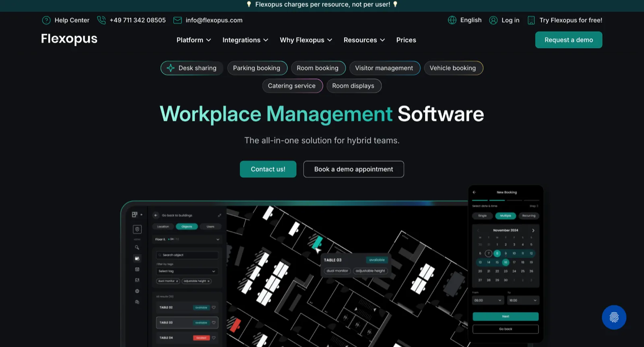This screenshot has height=347, width=644.
Task: Click the teal desk on the floor plan
Action: 317,242
